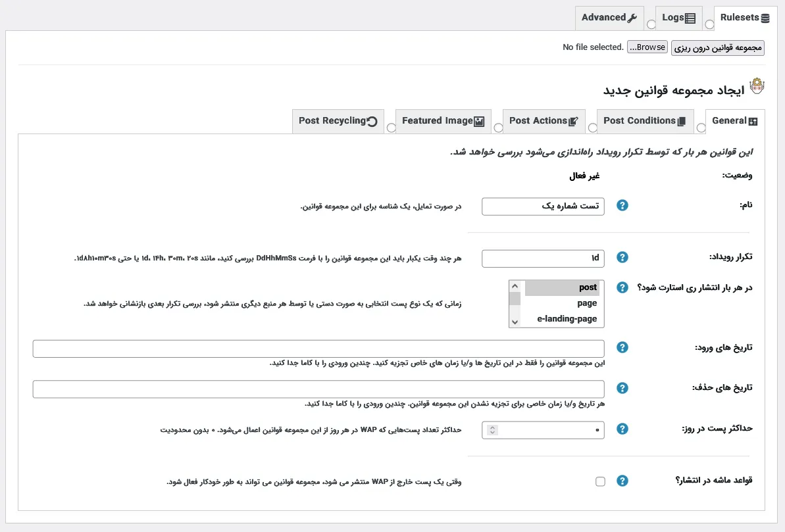Select 'e-landing-page' in the post type list
This screenshot has height=532, width=785.
[562, 319]
